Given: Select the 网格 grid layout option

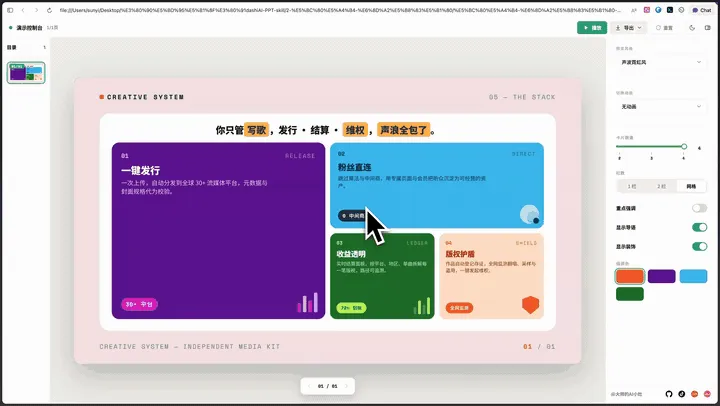Looking at the screenshot, I should [x=691, y=186].
